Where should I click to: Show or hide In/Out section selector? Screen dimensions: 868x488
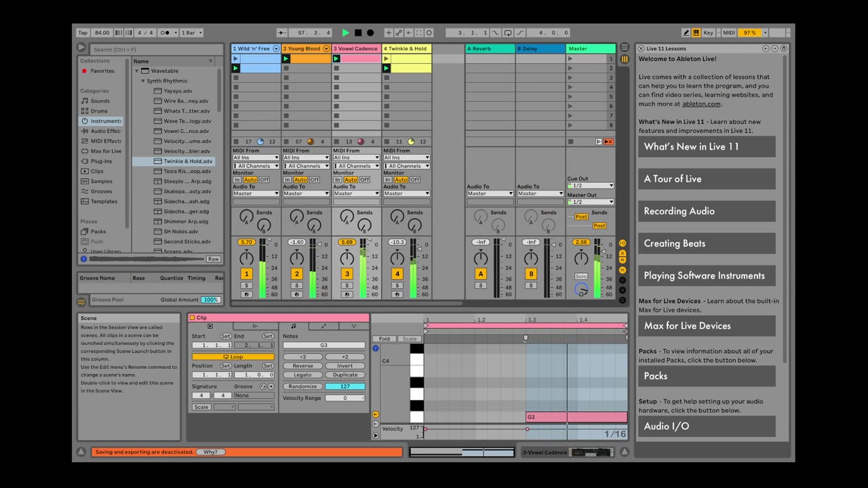[x=623, y=243]
